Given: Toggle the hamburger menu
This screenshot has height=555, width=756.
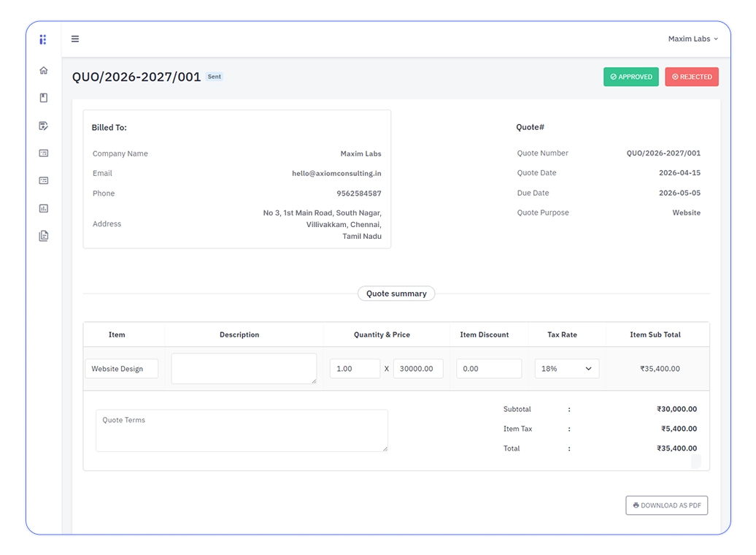Looking at the screenshot, I should coord(75,39).
